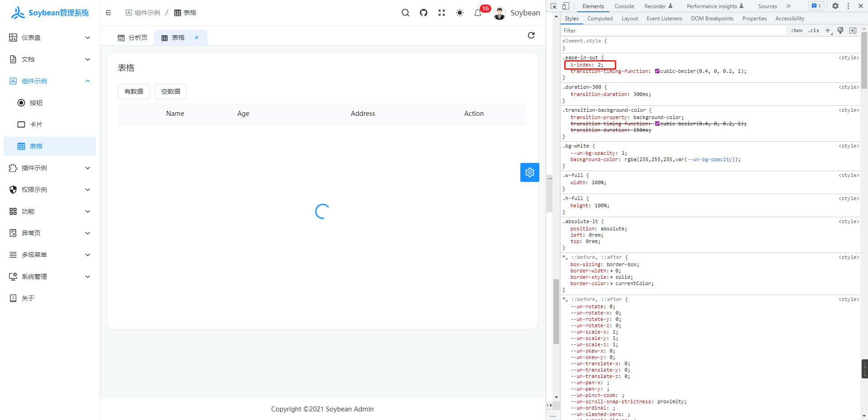Click the notification bell with 16 alerts
The height and width of the screenshot is (420, 868).
[478, 13]
